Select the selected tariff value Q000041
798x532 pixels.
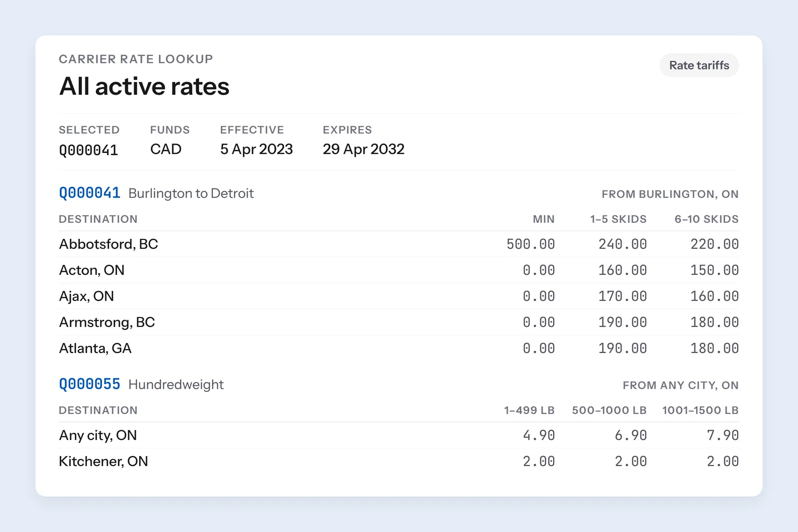(89, 150)
